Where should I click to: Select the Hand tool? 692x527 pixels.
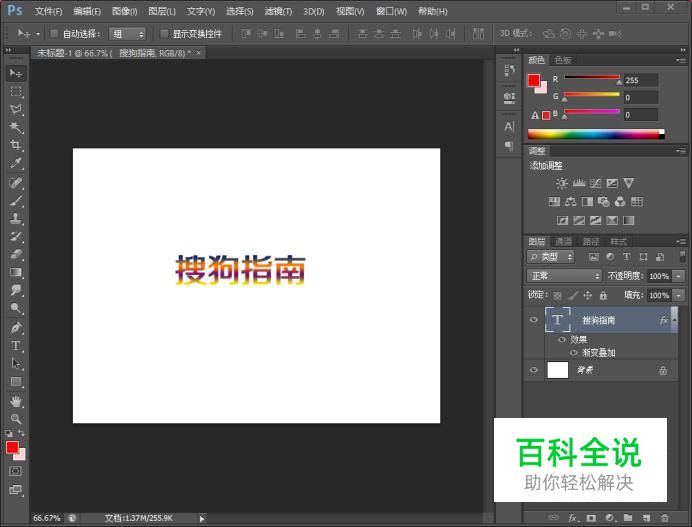point(16,401)
